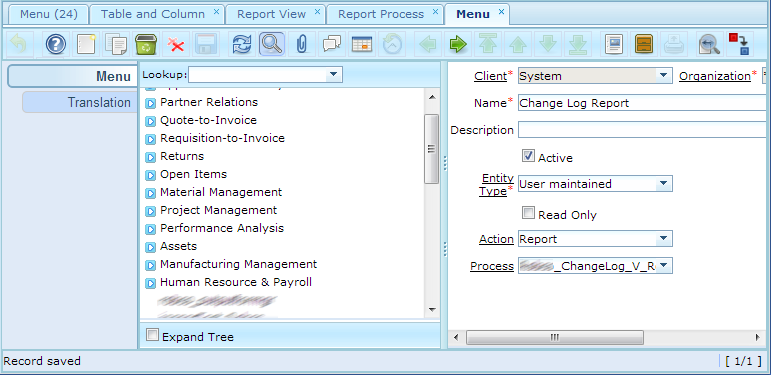This screenshot has width=771, height=375.
Task: Toggle the Active checkbox
Action: point(528,156)
